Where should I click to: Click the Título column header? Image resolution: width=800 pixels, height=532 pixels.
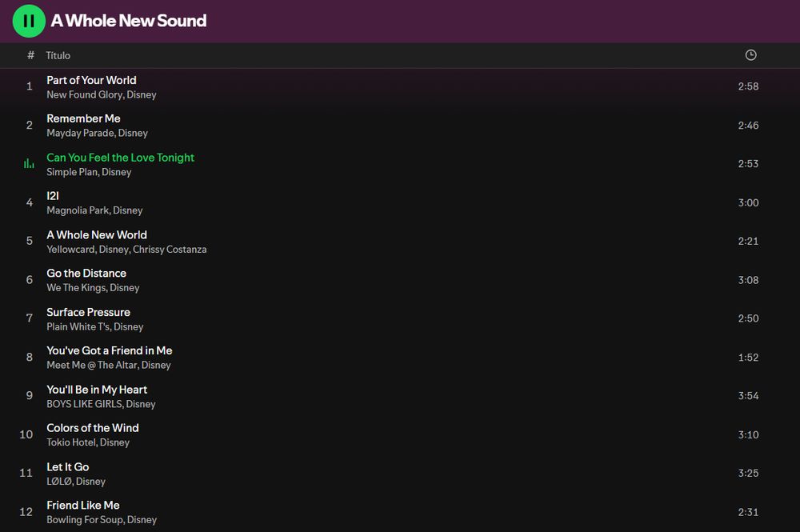coord(58,55)
